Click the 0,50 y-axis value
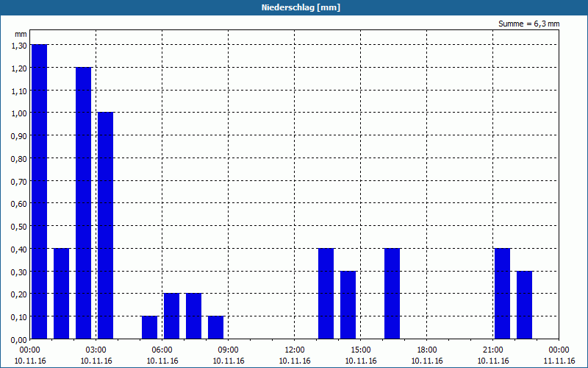Image resolution: width=588 pixels, height=368 pixels. [x=19, y=227]
